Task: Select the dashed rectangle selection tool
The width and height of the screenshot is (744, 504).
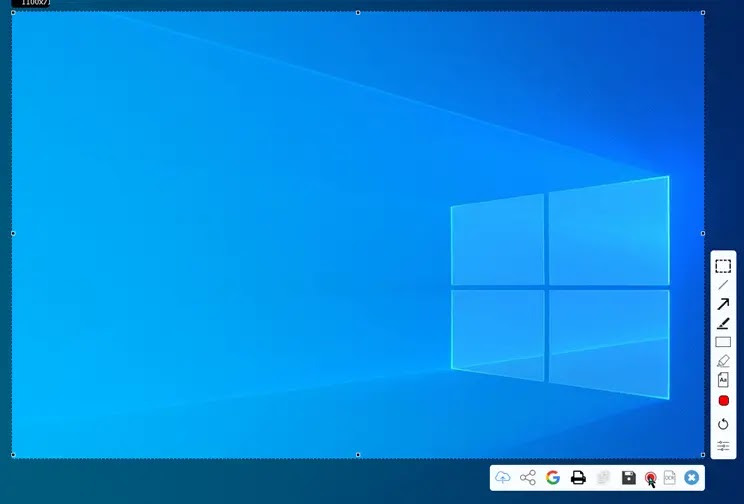Action: [723, 266]
